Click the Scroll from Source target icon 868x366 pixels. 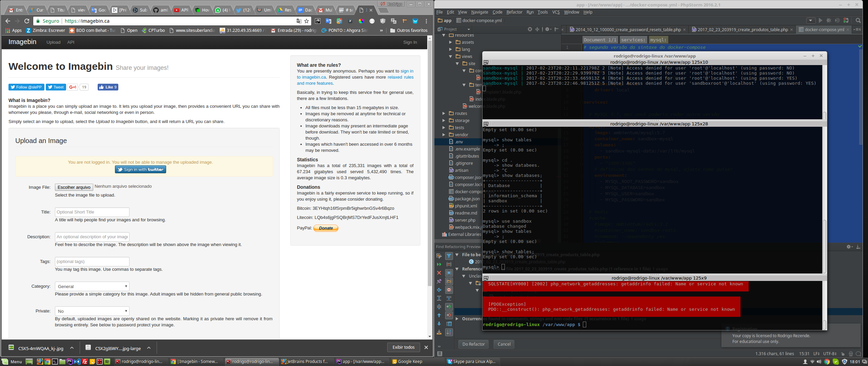(x=530, y=29)
